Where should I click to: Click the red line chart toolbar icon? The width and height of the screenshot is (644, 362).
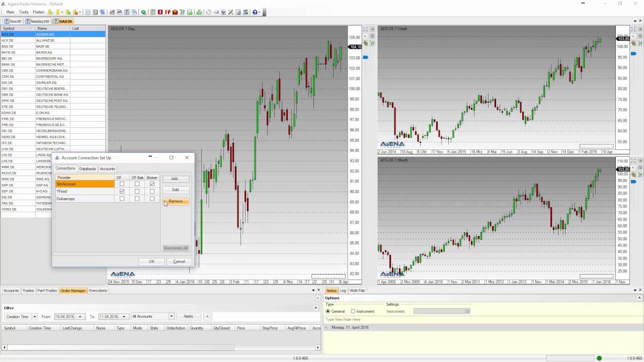coord(112,12)
